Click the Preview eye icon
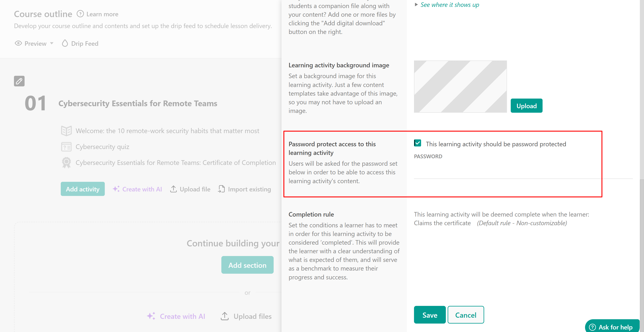 tap(18, 43)
